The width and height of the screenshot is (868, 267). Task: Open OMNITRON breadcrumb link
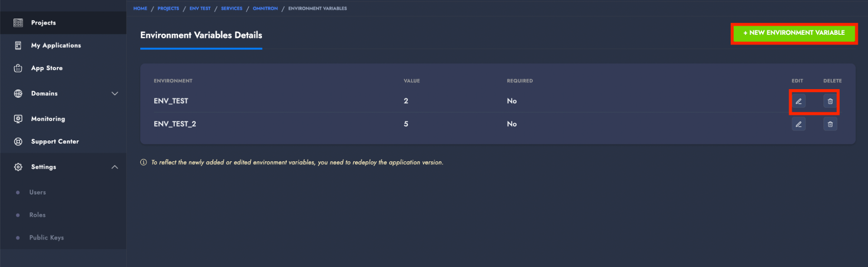[265, 8]
